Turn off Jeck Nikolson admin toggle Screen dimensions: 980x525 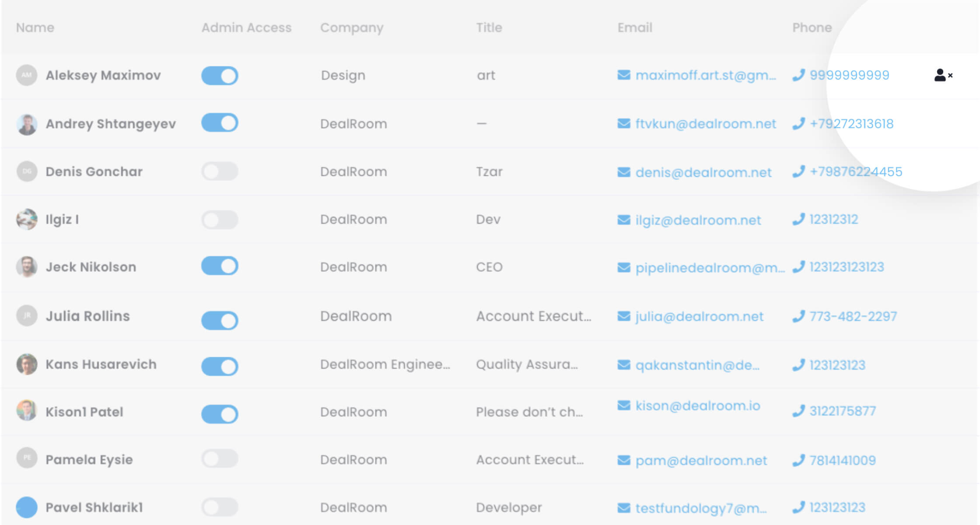[220, 266]
